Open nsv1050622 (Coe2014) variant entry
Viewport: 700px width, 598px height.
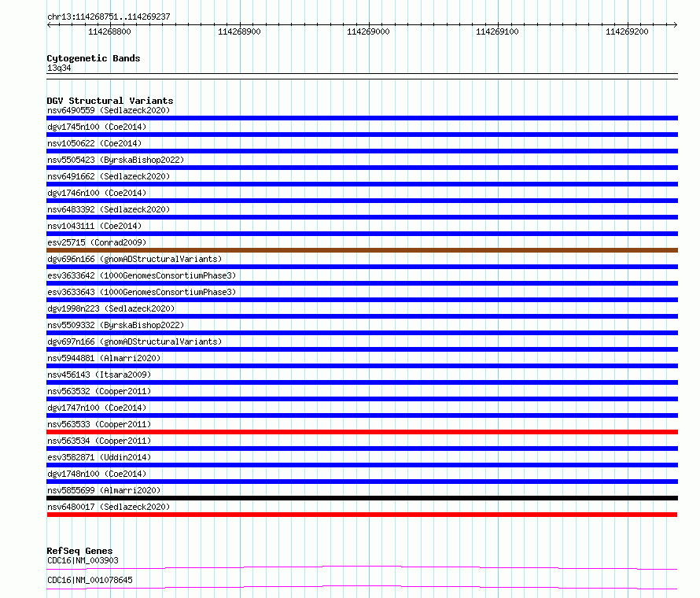(94, 143)
